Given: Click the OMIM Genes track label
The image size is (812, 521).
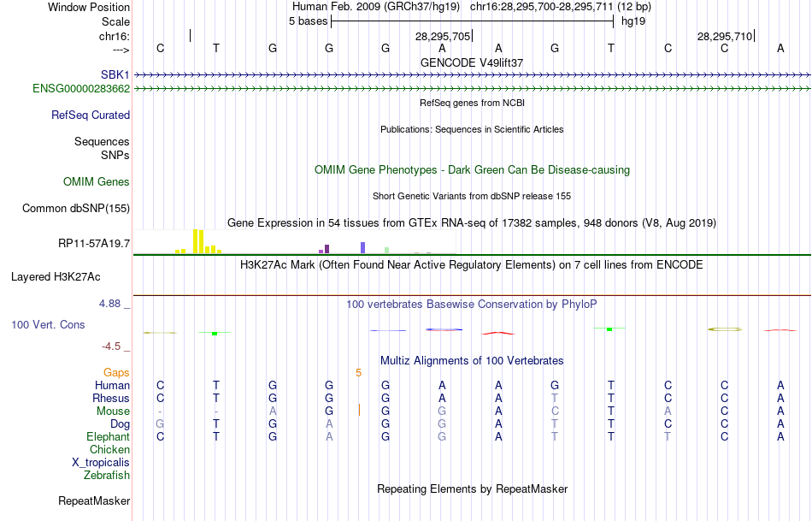Looking at the screenshot, I should click(x=97, y=182).
